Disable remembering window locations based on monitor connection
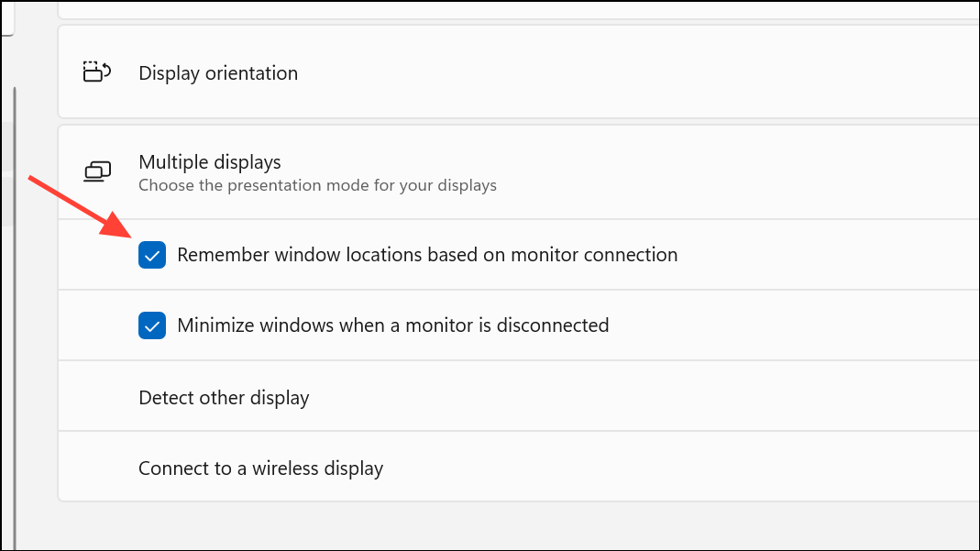The image size is (980, 551). 152,255
